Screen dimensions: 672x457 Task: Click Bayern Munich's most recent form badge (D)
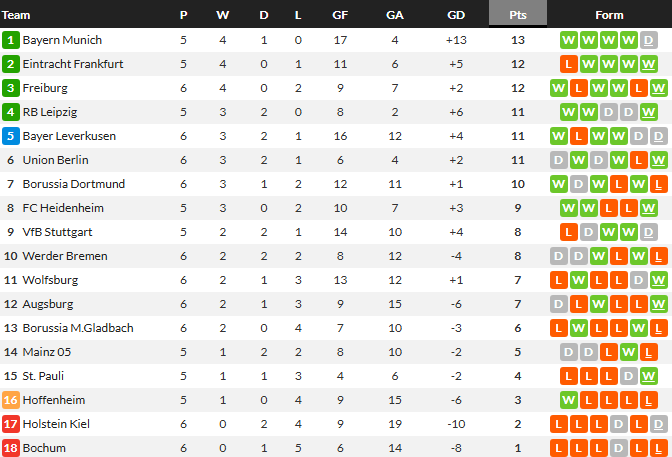(x=648, y=40)
